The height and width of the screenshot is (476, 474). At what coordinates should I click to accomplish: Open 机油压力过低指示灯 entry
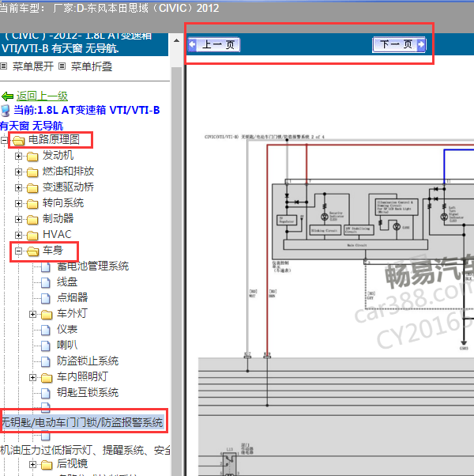[x=85, y=450]
